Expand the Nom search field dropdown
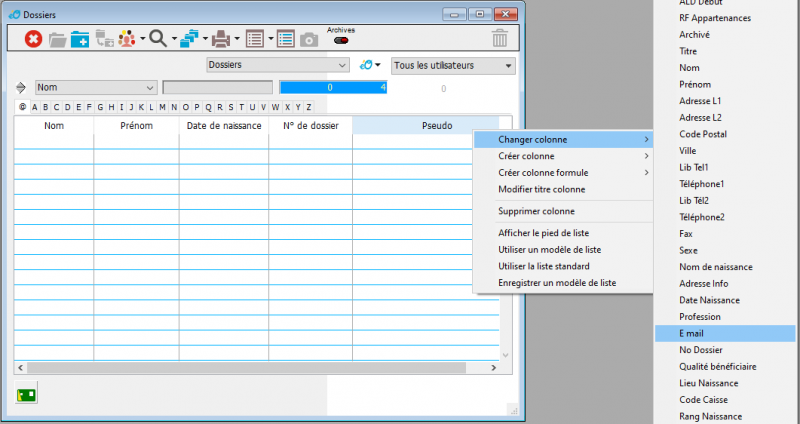Screen dimensions: 800x424 point(151,88)
